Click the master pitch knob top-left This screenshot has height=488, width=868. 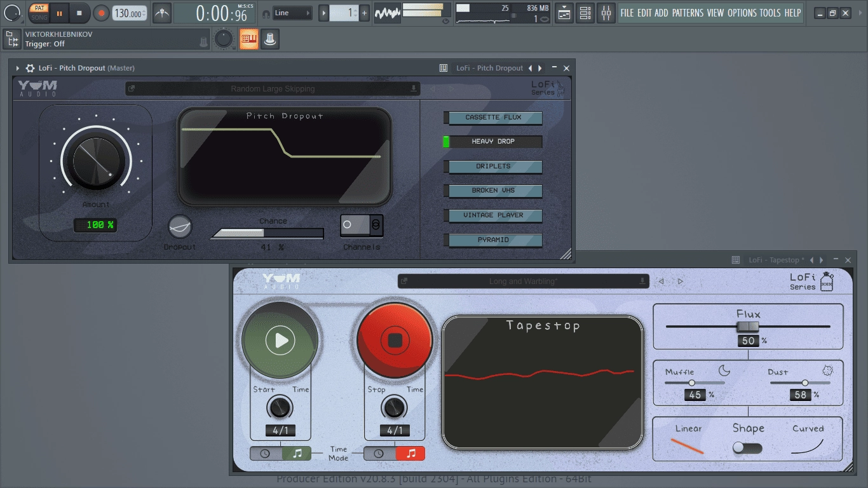pos(12,13)
